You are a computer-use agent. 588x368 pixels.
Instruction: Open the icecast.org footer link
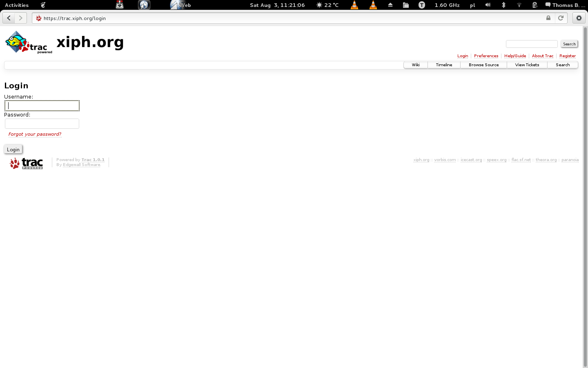tap(471, 160)
